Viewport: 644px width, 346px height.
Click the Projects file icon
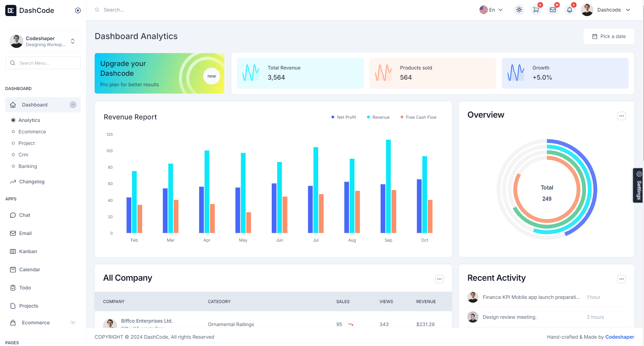coord(13,306)
